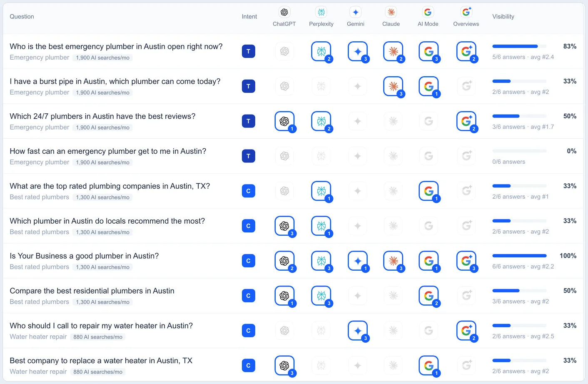Click the Intent column header
The image size is (588, 384).
tap(249, 17)
